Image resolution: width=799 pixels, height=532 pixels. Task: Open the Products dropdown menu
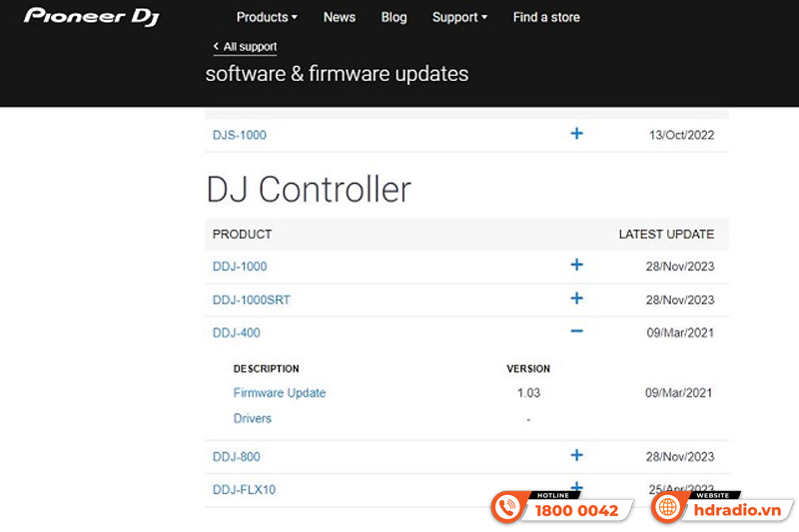click(267, 17)
